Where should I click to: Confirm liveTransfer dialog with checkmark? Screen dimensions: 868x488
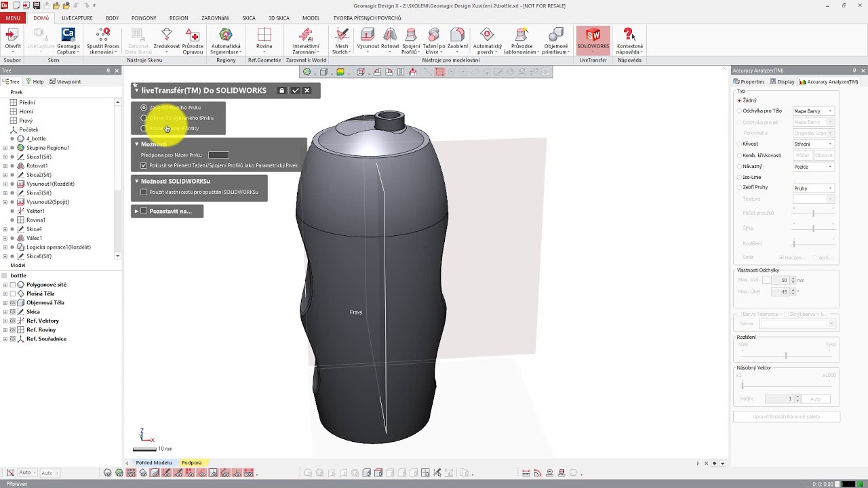[295, 90]
